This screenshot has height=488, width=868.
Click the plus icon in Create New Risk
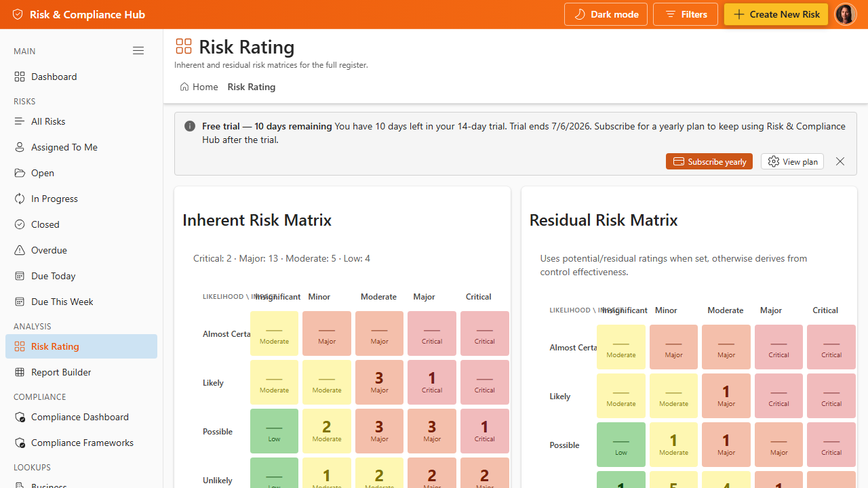point(739,14)
